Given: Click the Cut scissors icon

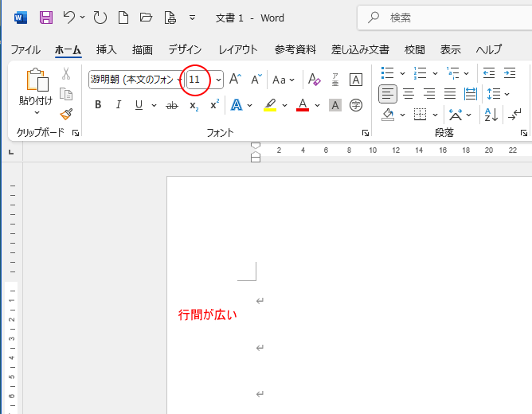Looking at the screenshot, I should coord(66,73).
